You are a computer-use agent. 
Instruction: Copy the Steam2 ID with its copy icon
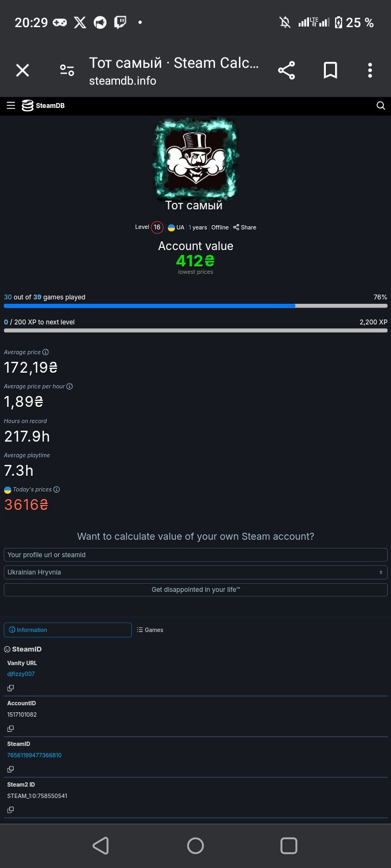tap(10, 810)
